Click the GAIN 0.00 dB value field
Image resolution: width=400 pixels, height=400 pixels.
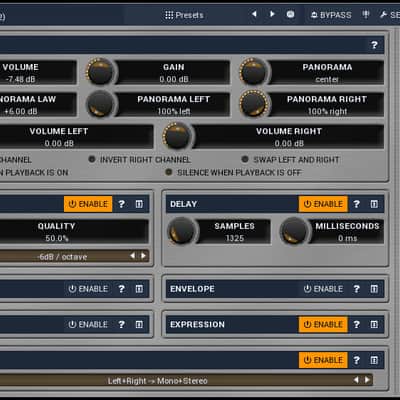173,73
